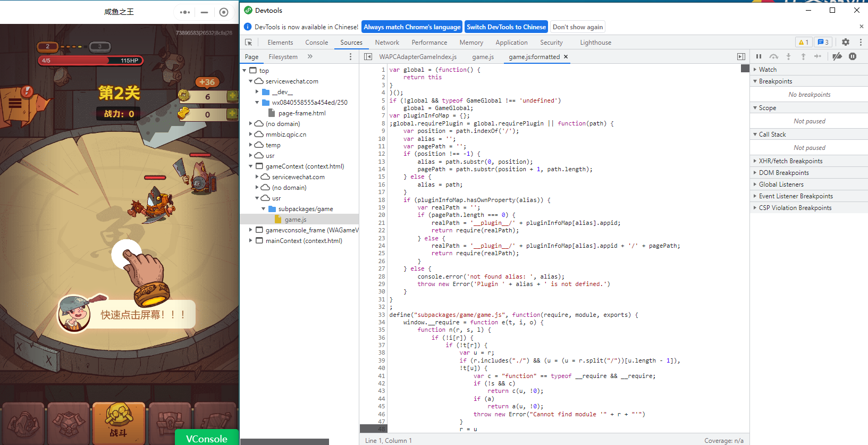The image size is (868, 445).
Task: Toggle the navigator sidebar visibility icon
Action: pyautogui.click(x=368, y=56)
